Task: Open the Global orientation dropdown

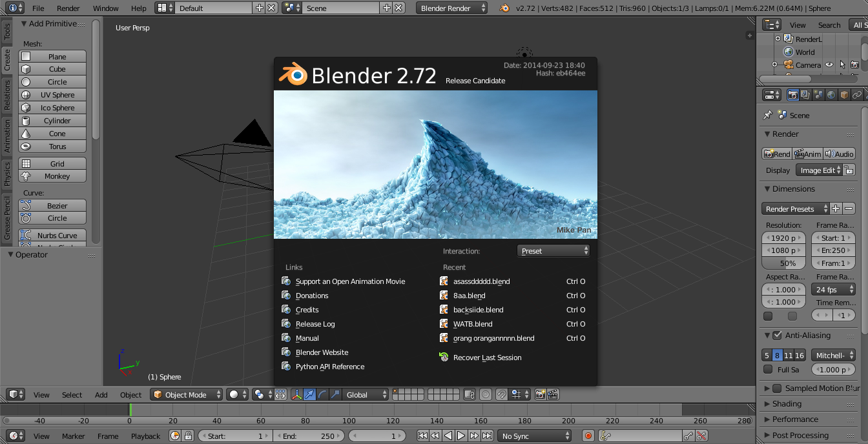Action: tap(366, 394)
